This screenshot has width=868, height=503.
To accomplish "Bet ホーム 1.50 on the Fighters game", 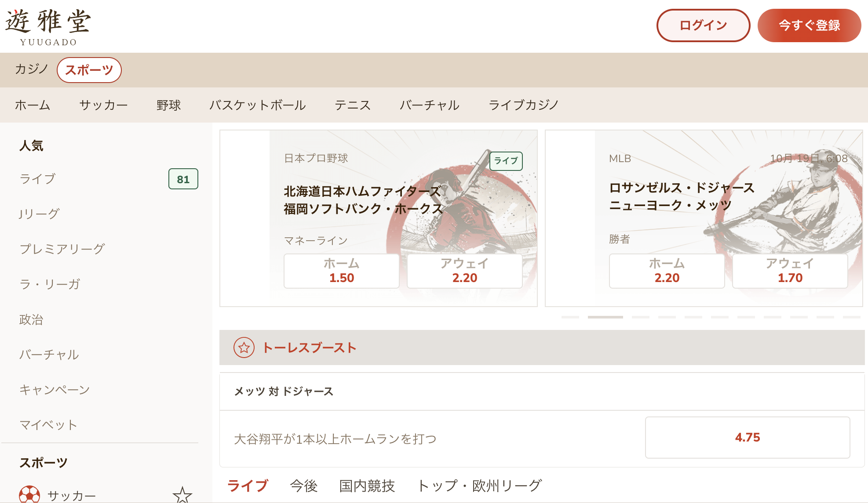I will [342, 271].
